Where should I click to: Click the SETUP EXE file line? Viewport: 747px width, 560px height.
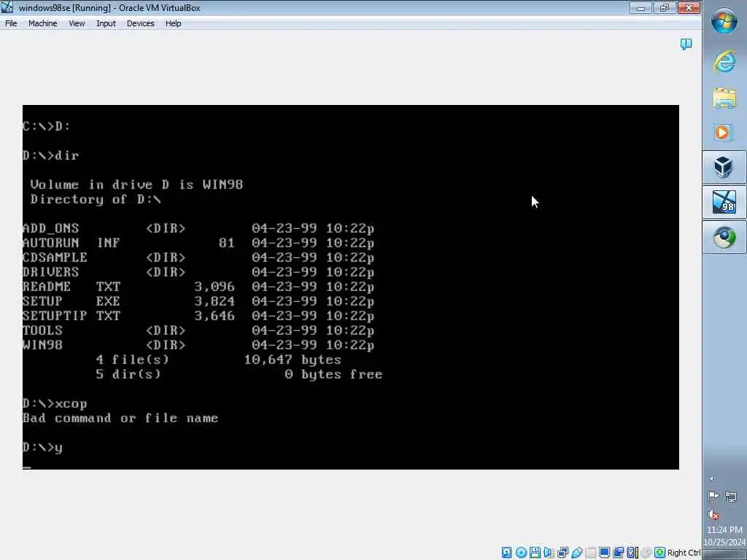[x=198, y=301]
